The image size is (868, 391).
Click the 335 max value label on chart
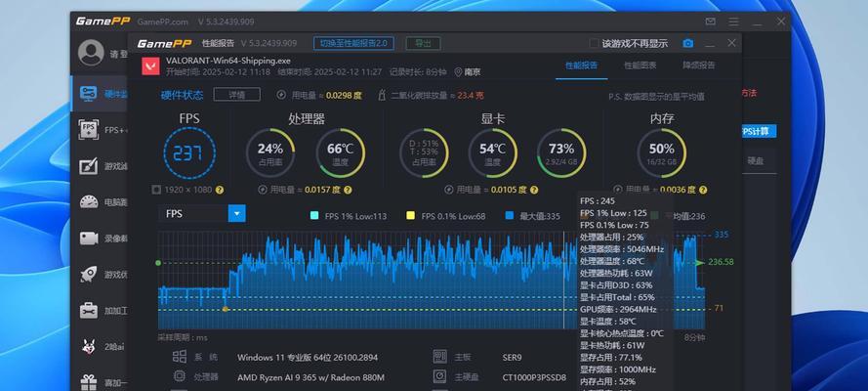[722, 235]
